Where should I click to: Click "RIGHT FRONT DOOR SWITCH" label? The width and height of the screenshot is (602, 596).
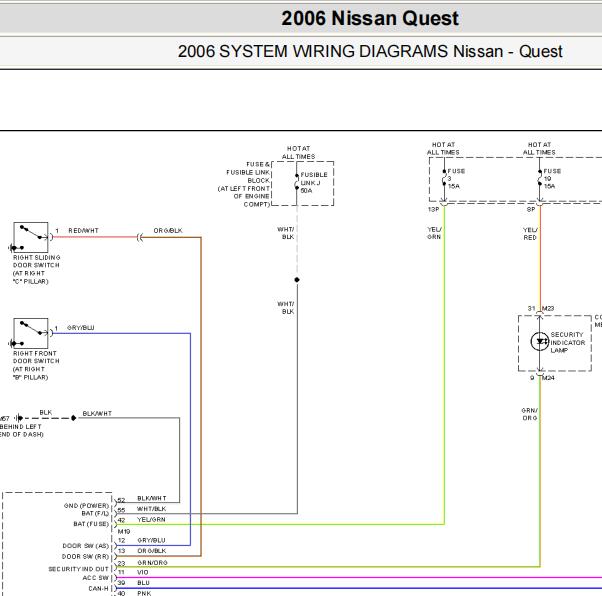(x=36, y=357)
